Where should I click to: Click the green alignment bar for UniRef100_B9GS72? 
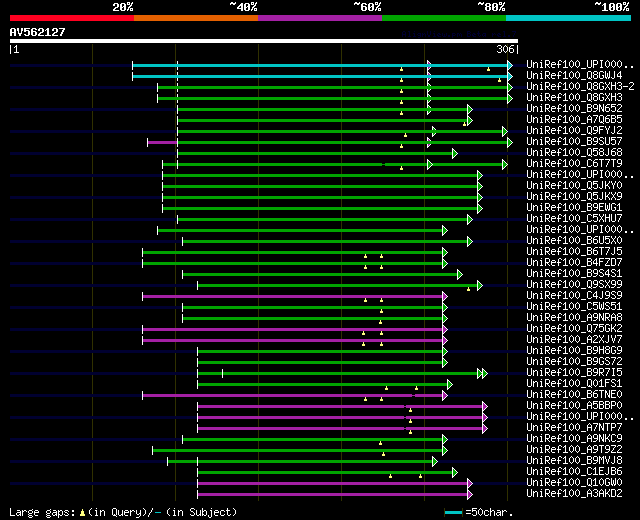coord(320,362)
